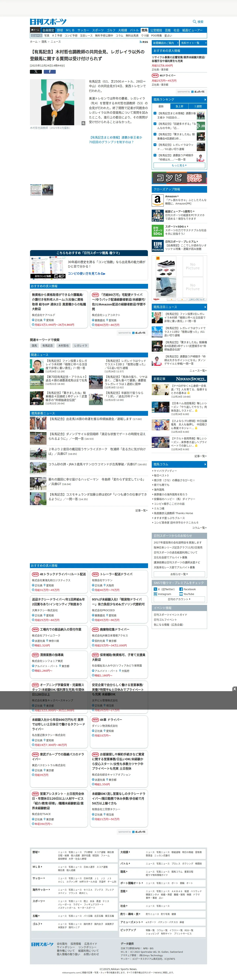
Task: Open 木村哲也調教師 article photo
Action: 58,102
